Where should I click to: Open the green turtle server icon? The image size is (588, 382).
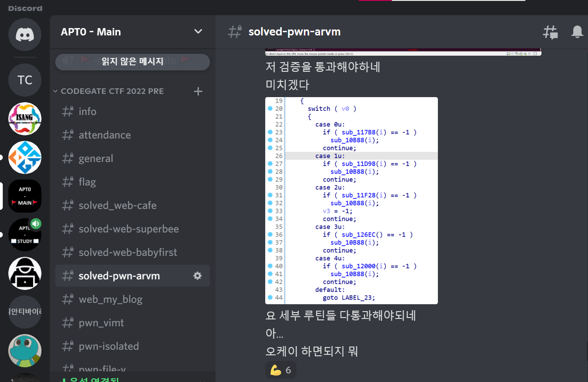tap(25, 351)
